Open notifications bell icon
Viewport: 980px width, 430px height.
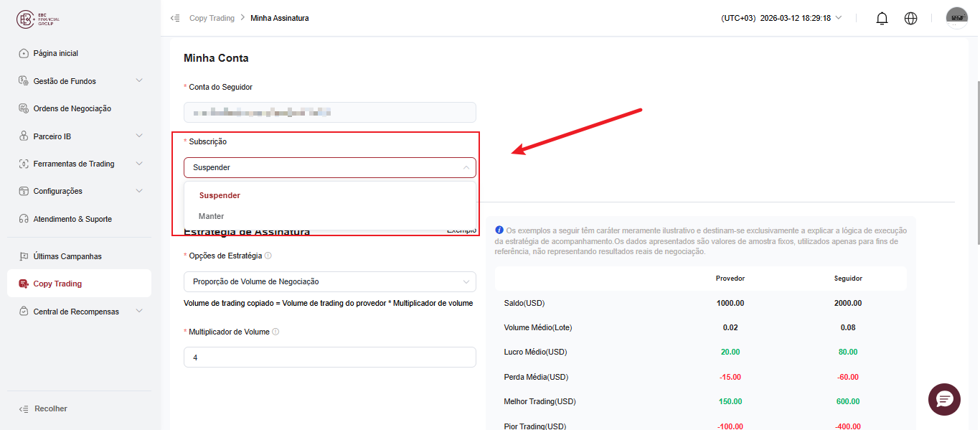pos(882,19)
